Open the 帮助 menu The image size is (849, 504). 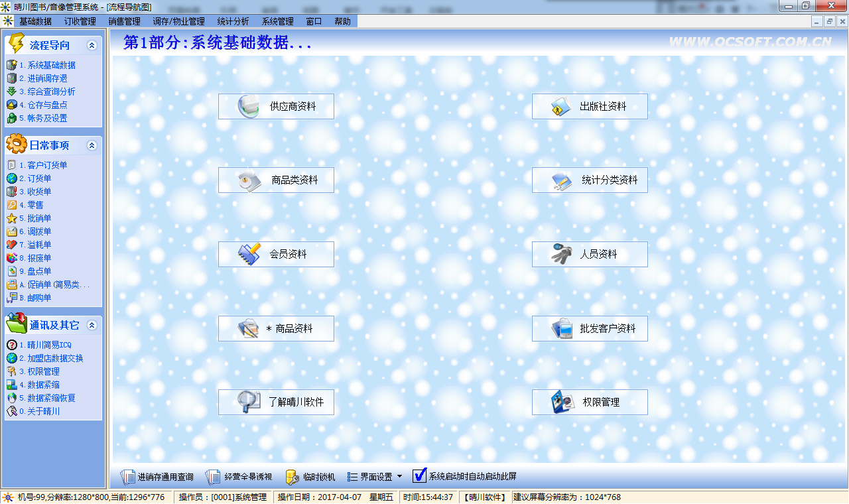click(343, 21)
